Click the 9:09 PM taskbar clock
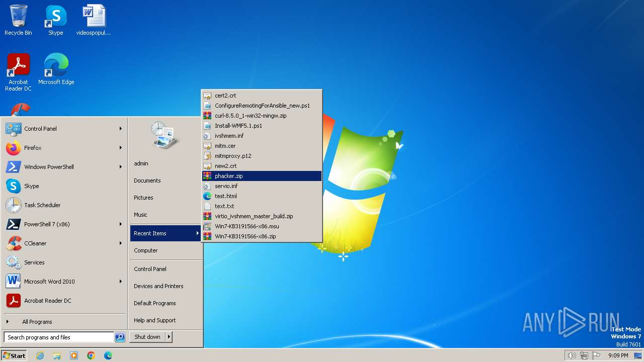 click(618, 355)
